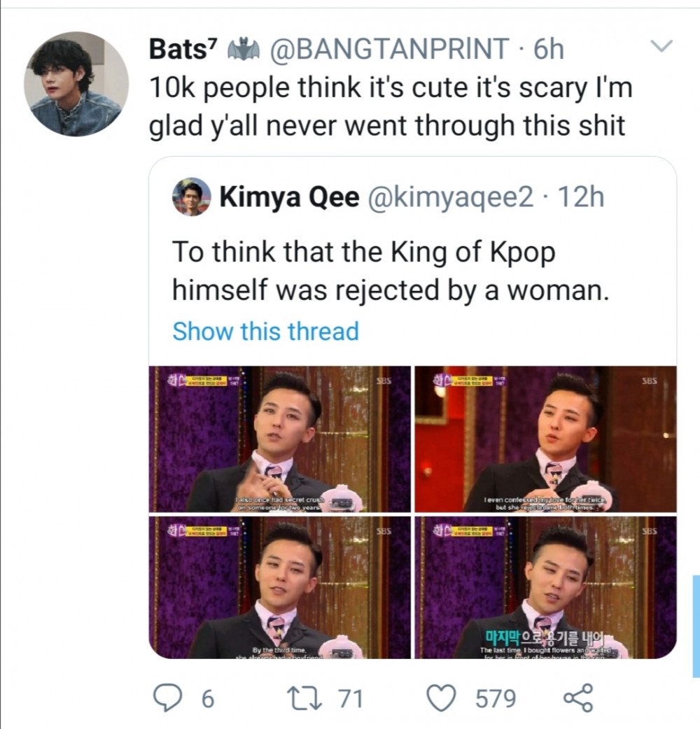This screenshot has width=700, height=729.
Task: Visit the @BANGTANPRINT handle
Action: tap(389, 49)
